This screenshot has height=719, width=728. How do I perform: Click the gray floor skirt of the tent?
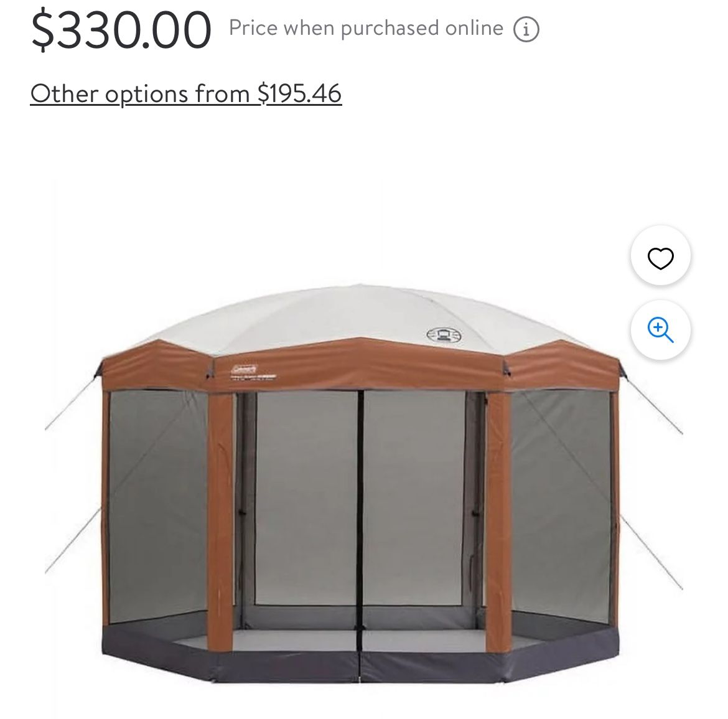click(x=360, y=659)
